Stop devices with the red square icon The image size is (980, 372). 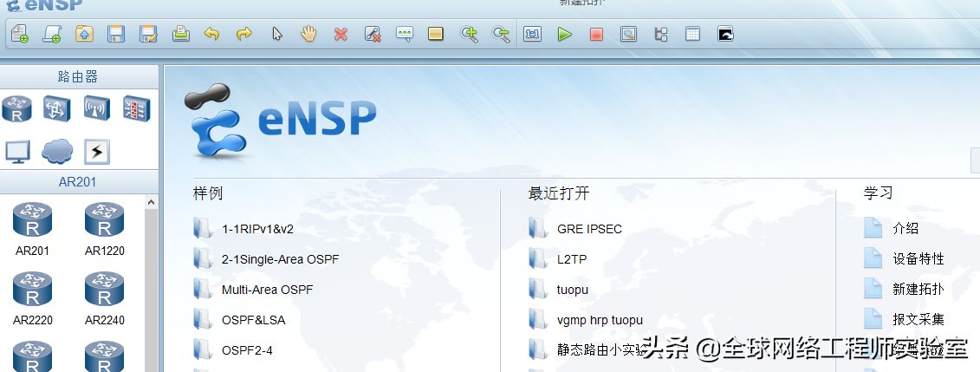pos(596,34)
